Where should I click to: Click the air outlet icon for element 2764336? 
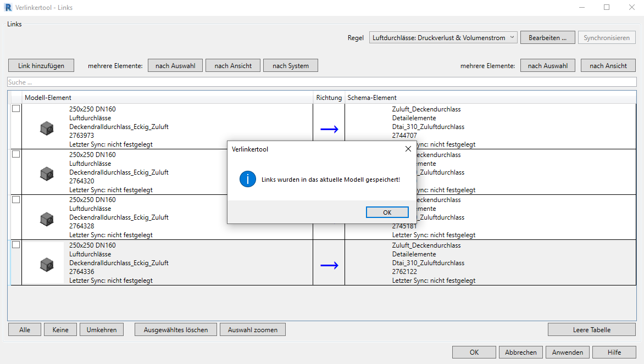pyautogui.click(x=47, y=265)
